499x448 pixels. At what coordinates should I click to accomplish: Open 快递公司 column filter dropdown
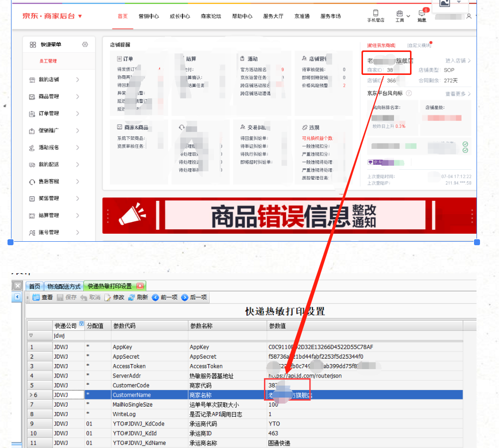pos(81,324)
